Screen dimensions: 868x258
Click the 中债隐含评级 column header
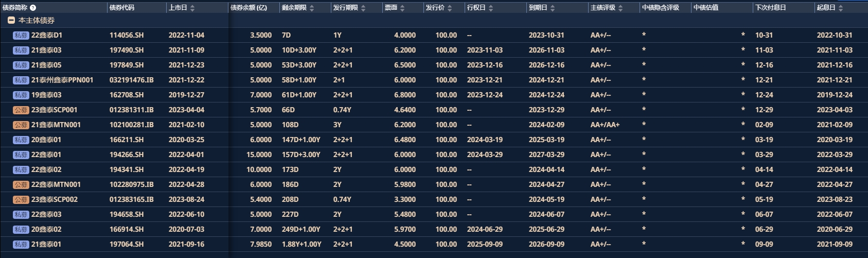point(661,8)
